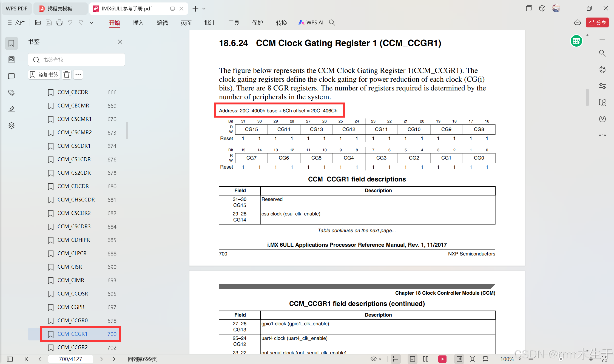Open the attachments paperclip panel
614x364 pixels.
[x=11, y=93]
